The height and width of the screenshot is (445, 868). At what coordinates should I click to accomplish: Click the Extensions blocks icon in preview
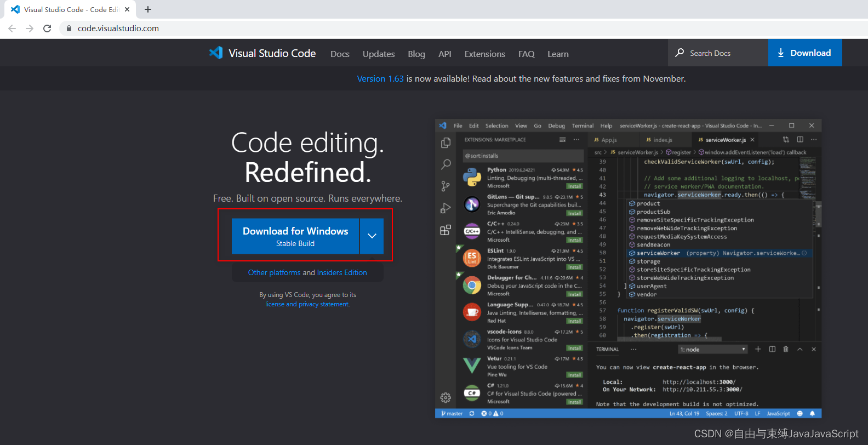pyautogui.click(x=446, y=230)
